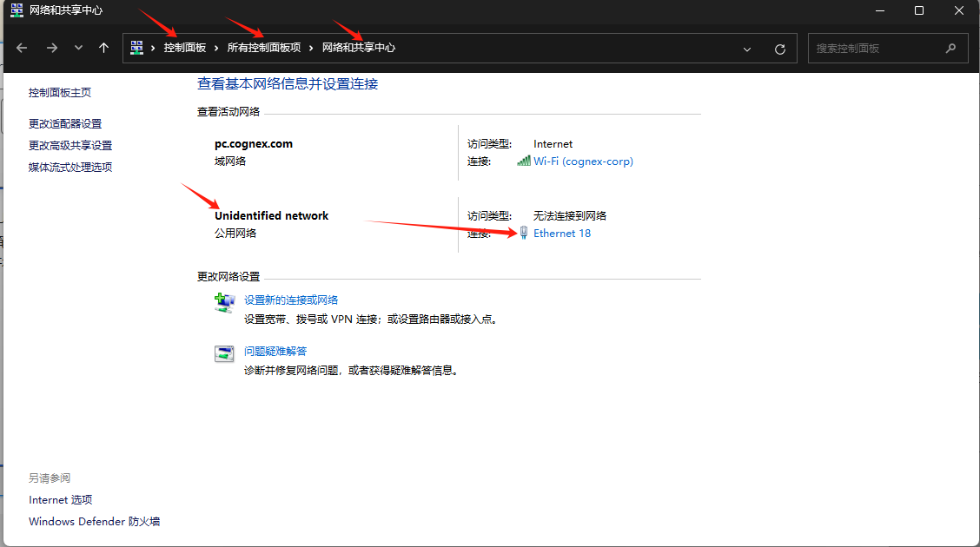Screen dimensions: 980x547
Task: Go up one level with the up arrow
Action: click(x=103, y=48)
